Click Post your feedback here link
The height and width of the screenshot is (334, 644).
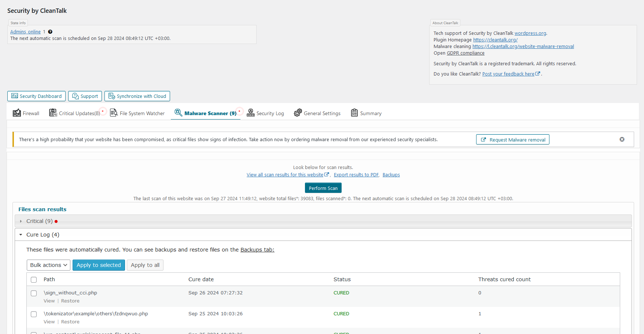pos(508,74)
